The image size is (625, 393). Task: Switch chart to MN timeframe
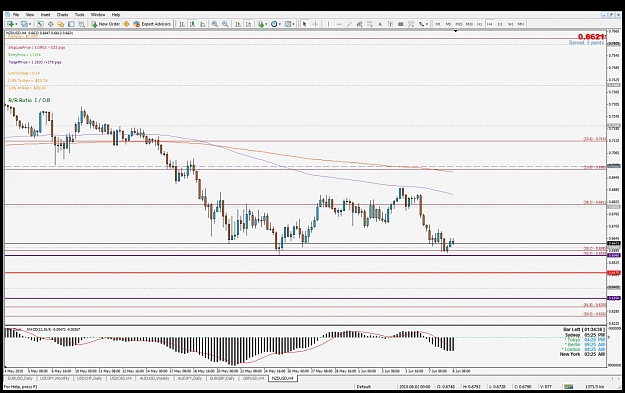click(521, 24)
